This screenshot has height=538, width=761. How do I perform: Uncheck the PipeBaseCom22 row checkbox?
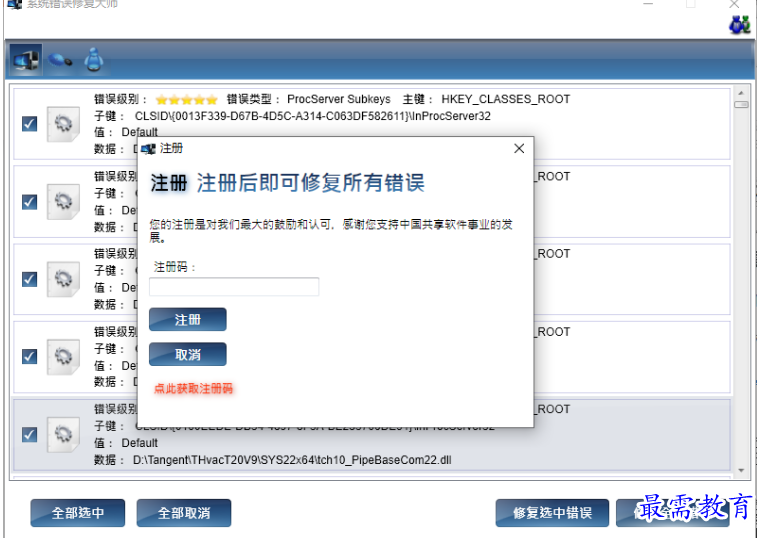(30, 434)
